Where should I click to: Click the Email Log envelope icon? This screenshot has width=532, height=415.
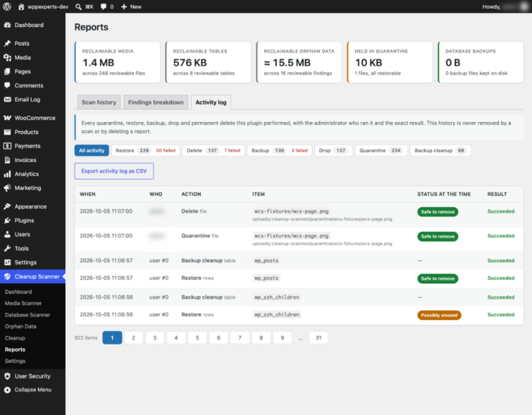[x=7, y=99]
